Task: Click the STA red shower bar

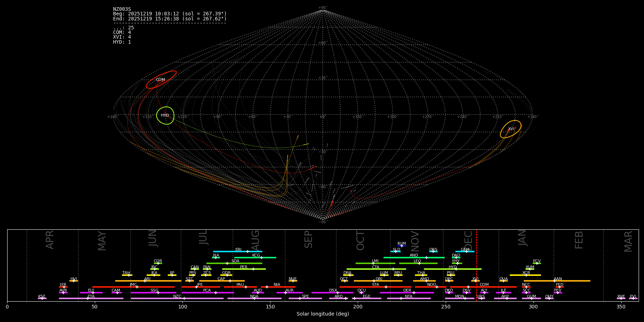Action: point(375,287)
